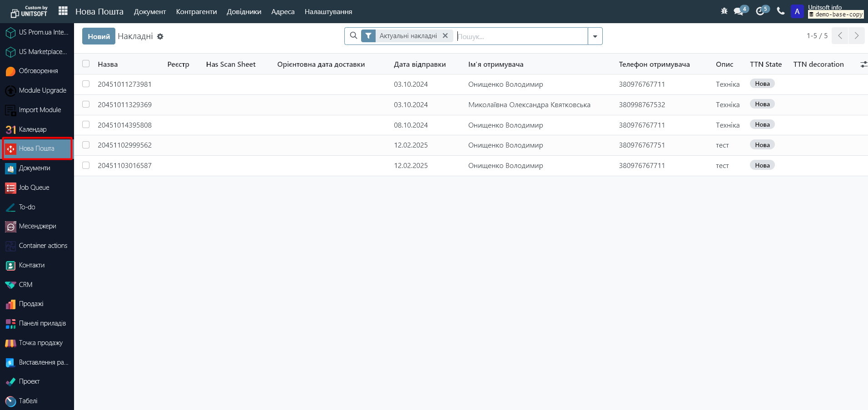Click the phone call icon

pos(781,11)
